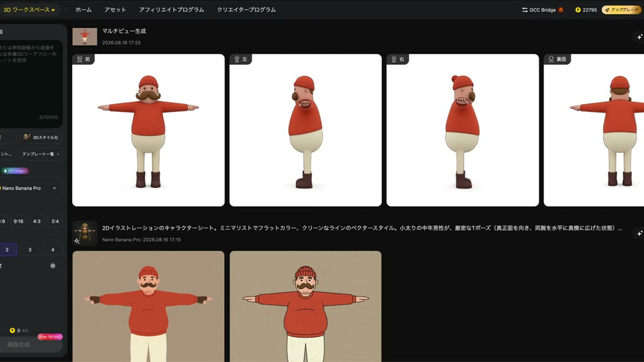Click the sparkle icon on マルチビュー生成 row
The width and height of the screenshot is (644, 362).
pos(639,37)
